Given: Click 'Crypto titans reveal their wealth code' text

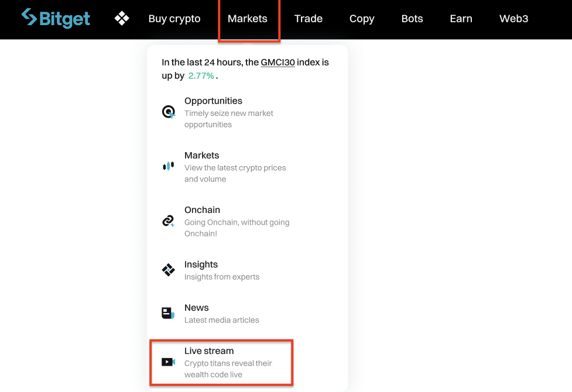Looking at the screenshot, I should coord(228,369).
